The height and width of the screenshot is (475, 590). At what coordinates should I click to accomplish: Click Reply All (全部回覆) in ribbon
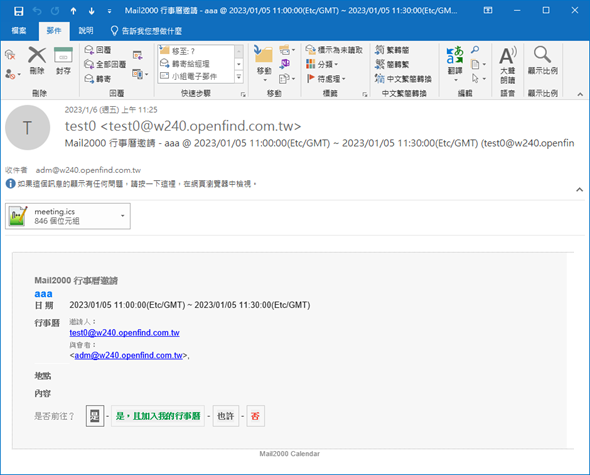105,64
